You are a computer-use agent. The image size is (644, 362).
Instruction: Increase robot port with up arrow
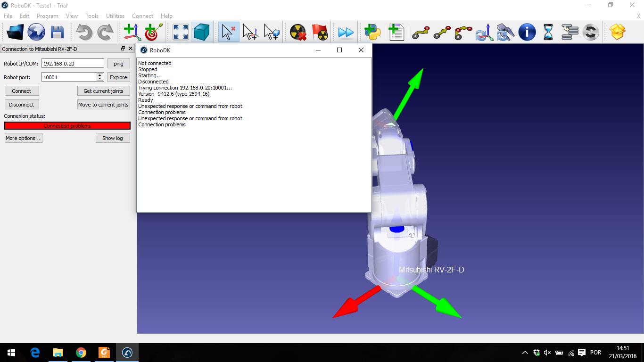coord(99,75)
